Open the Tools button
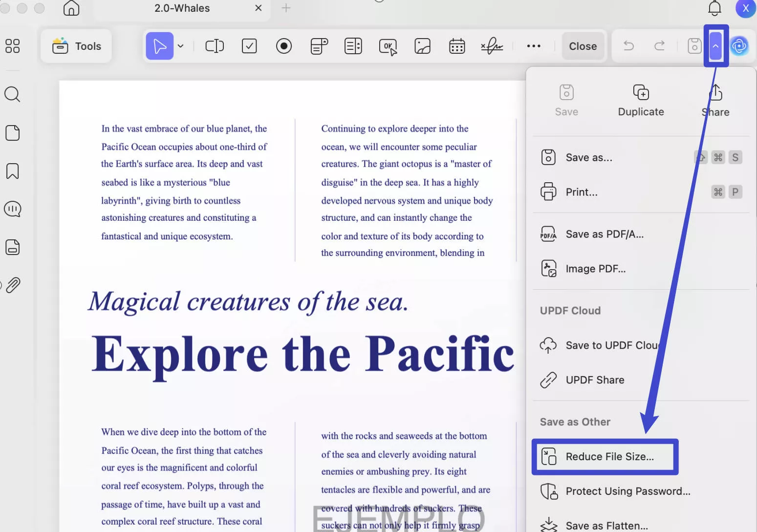The image size is (757, 532). [x=77, y=46]
